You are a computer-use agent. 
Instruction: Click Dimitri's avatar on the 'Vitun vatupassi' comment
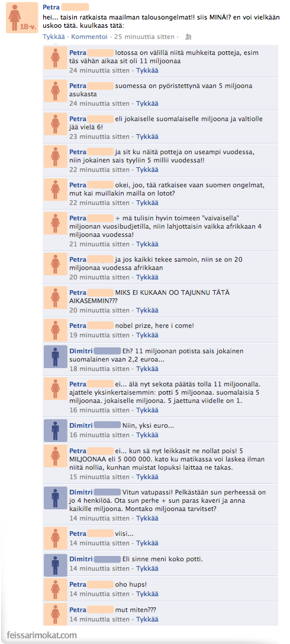[x=55, y=498]
